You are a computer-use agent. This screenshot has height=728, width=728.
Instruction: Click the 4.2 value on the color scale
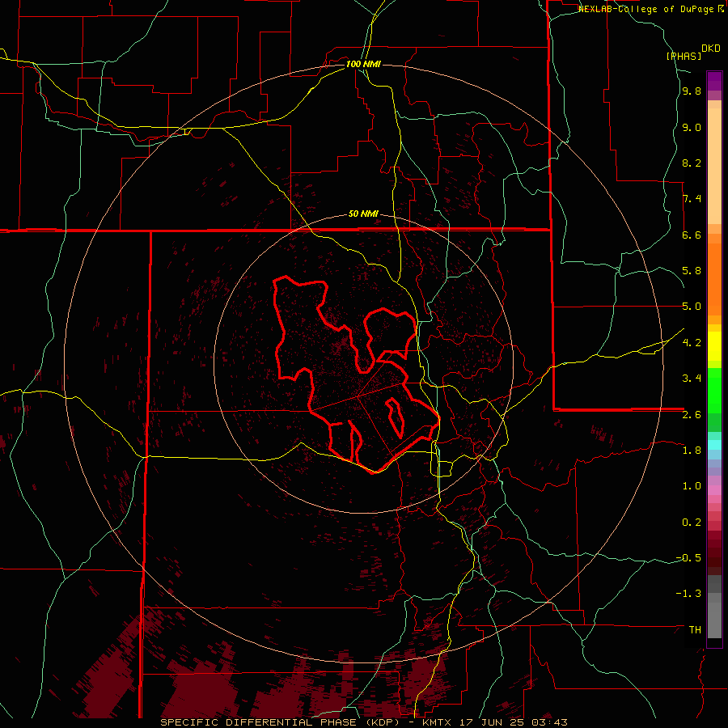point(692,343)
